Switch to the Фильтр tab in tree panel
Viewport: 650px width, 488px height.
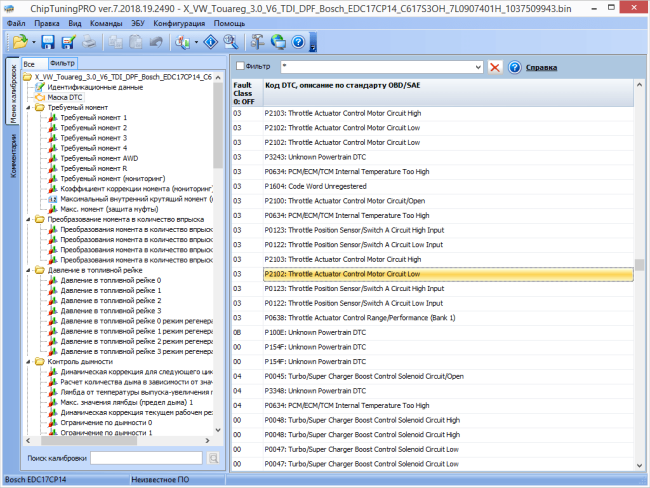click(x=63, y=63)
